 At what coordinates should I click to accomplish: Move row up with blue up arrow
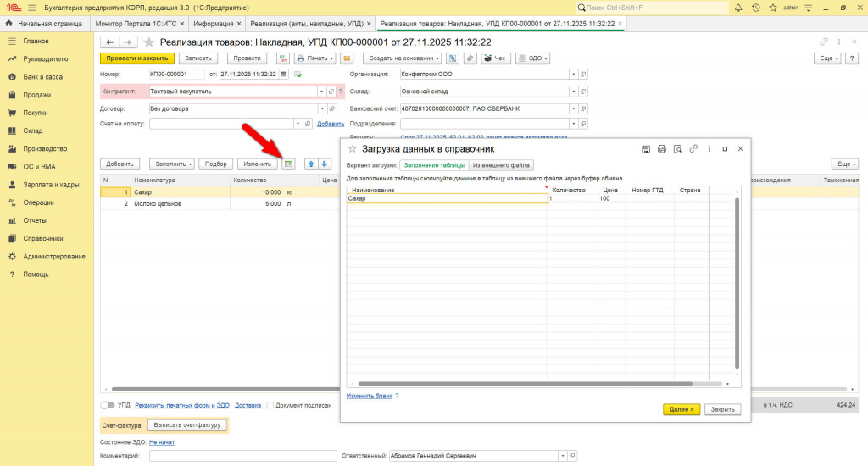310,164
